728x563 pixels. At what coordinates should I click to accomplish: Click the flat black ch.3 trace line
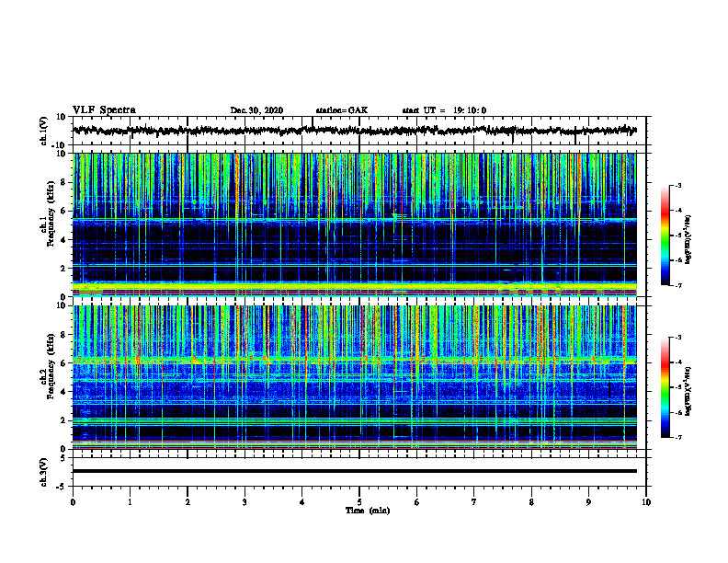coord(355,471)
